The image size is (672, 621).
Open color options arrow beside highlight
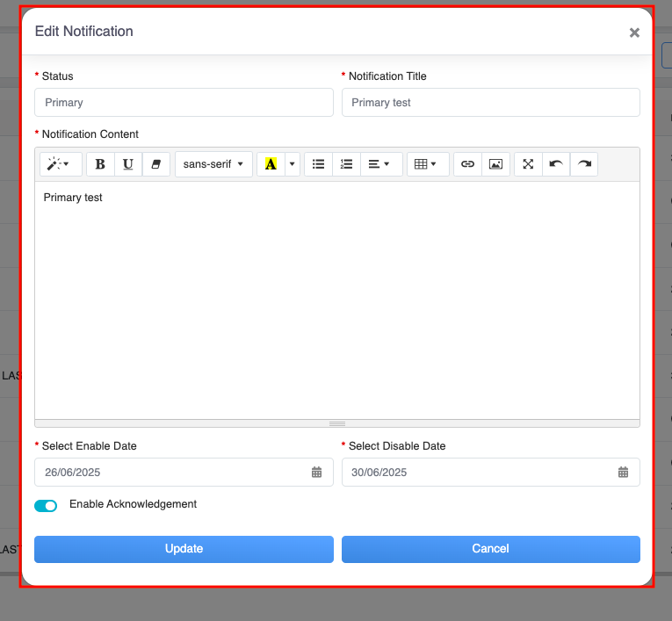[x=293, y=164]
